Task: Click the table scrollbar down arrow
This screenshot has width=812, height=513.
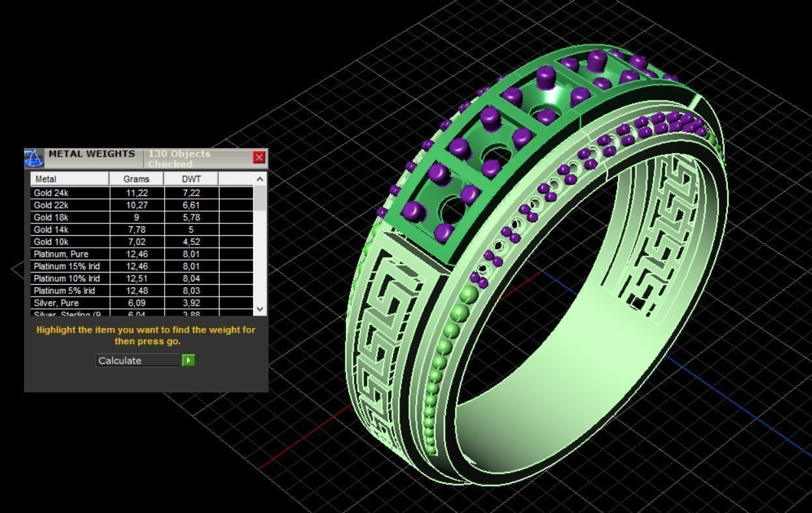Action: point(260,309)
